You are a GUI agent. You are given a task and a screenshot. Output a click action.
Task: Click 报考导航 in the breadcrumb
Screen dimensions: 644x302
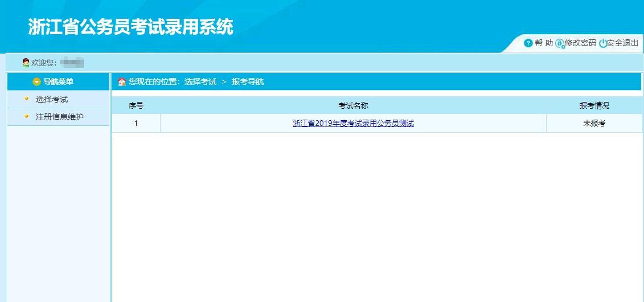(248, 81)
